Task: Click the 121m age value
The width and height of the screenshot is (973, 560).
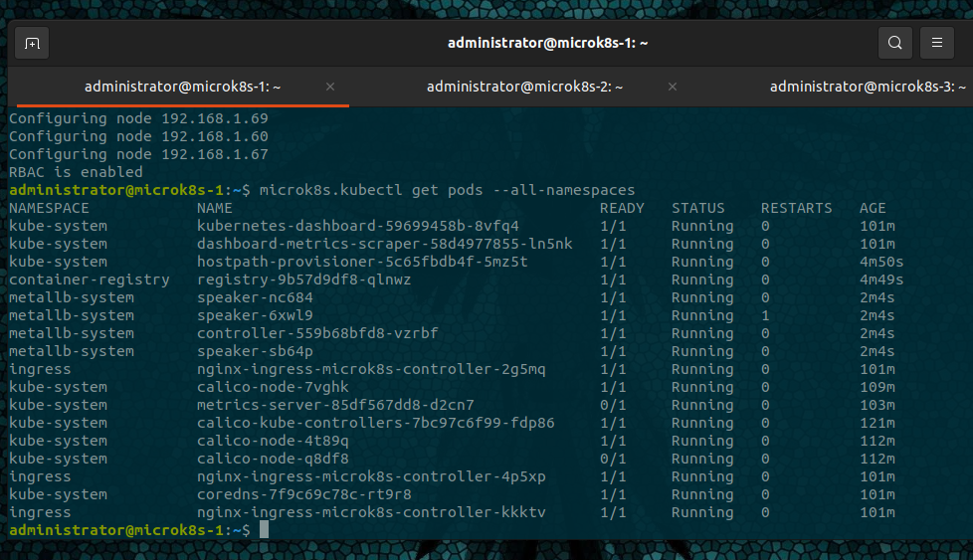Action: tap(876, 423)
